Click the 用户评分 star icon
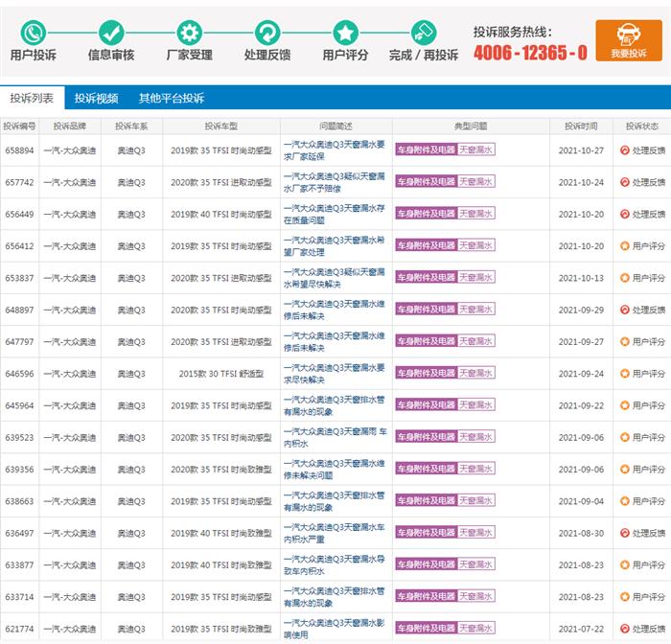 tap(345, 33)
